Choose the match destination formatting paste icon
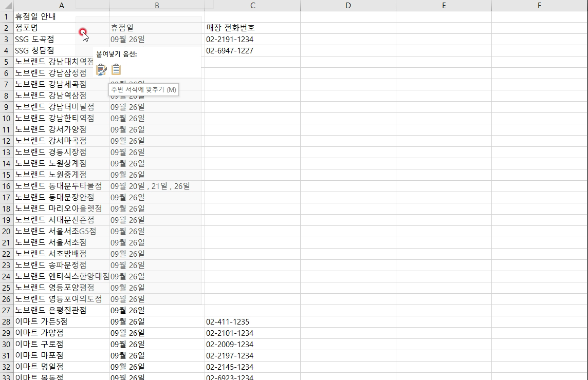 click(116, 69)
